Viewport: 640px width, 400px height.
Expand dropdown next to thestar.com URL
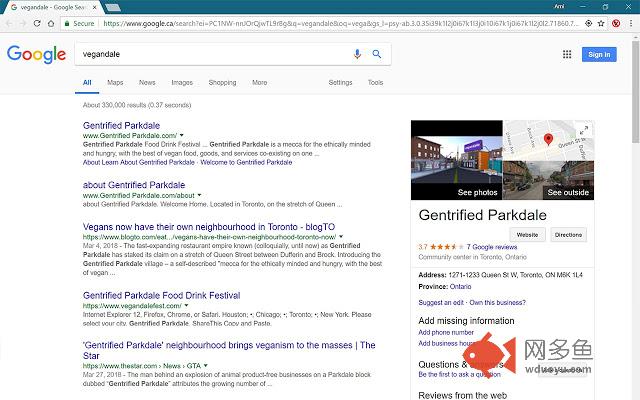coord(205,365)
